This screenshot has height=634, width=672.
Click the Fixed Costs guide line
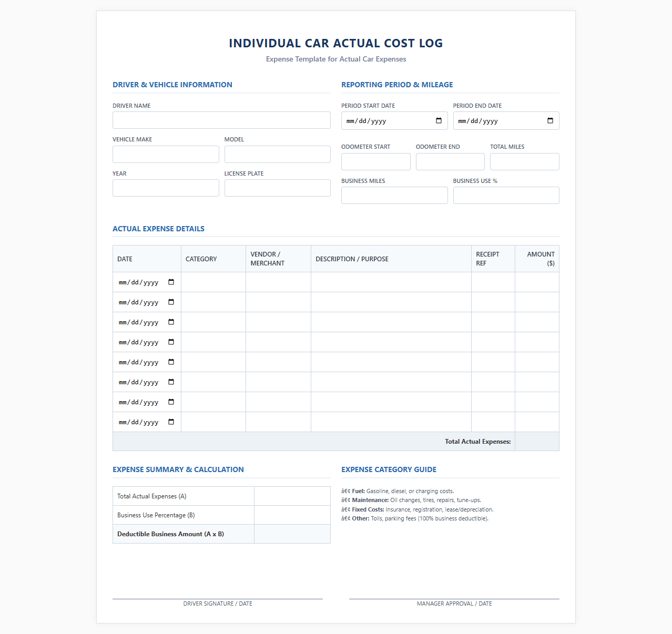tap(418, 509)
